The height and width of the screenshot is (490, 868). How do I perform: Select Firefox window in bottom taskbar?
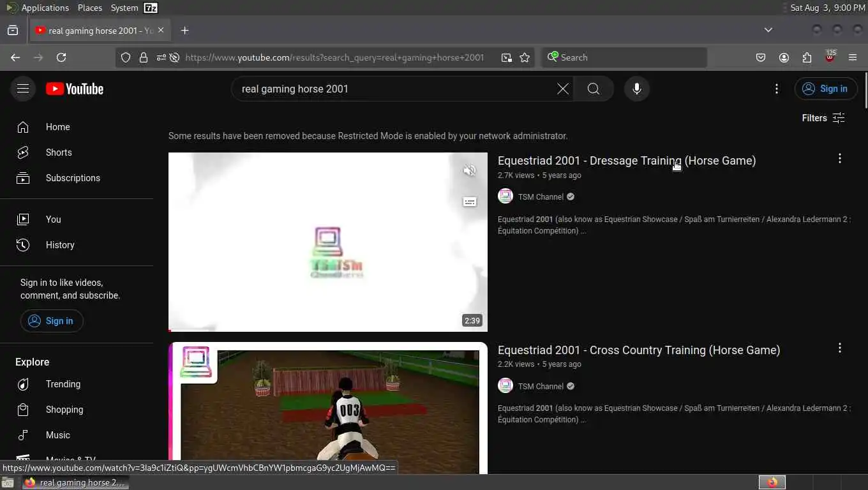point(75,483)
